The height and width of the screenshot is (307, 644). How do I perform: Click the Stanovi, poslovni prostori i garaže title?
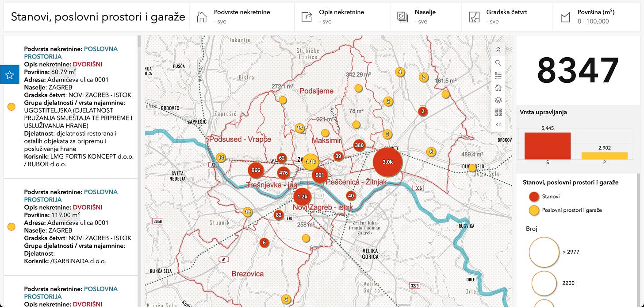coord(98,17)
